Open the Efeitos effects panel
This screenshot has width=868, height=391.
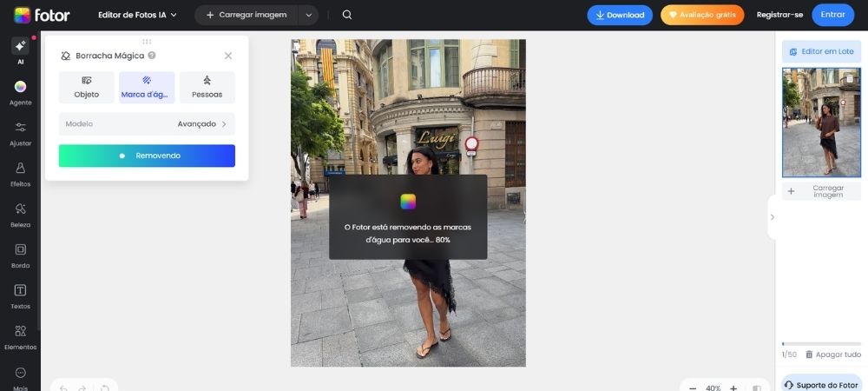[21, 174]
